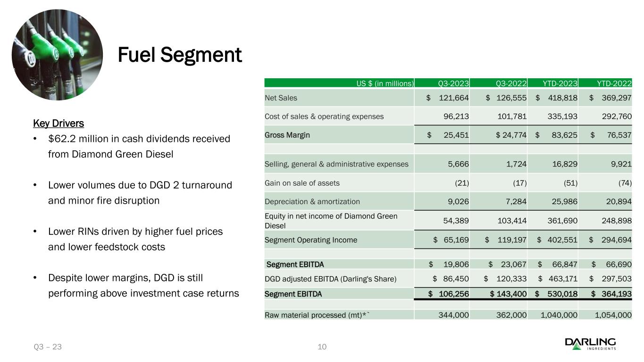Viewport: 644px width, 362px height.
Task: Click "Equity in net income of Diamond Green Diesel"
Action: [331, 221]
